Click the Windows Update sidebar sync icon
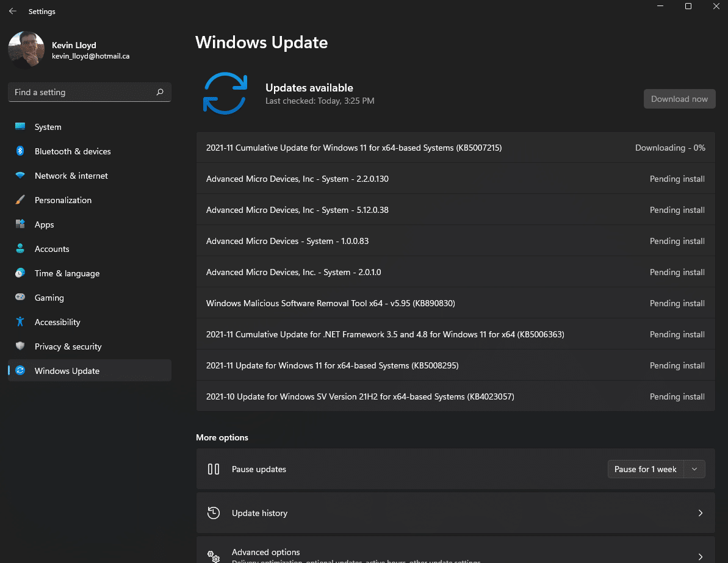 [x=20, y=370]
